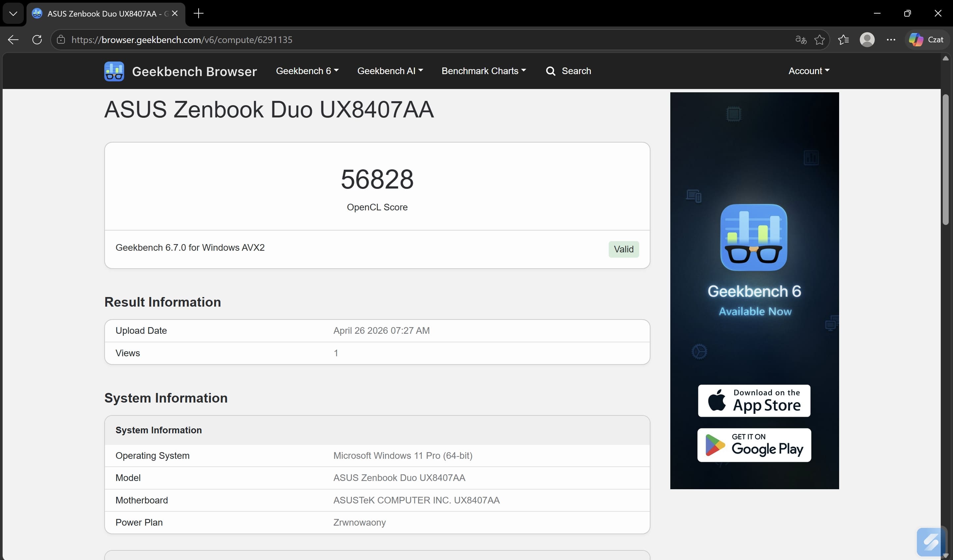Click the Get it on Google Play badge

(x=754, y=445)
